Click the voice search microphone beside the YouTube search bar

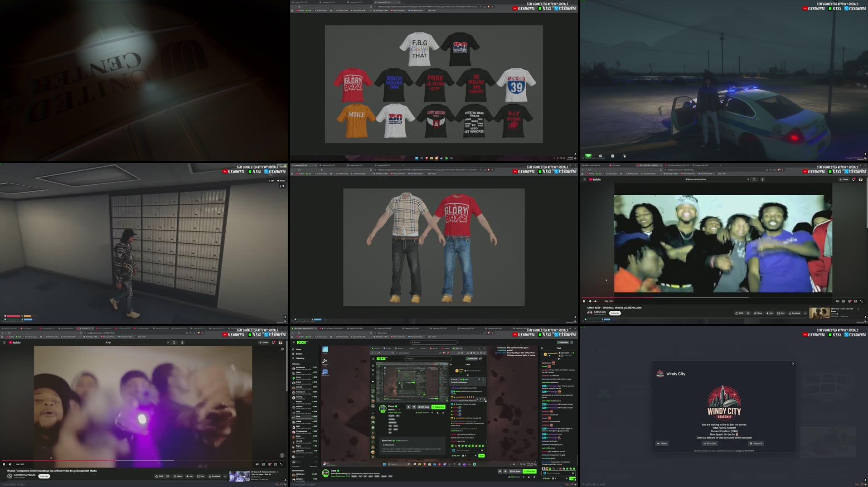(762, 179)
